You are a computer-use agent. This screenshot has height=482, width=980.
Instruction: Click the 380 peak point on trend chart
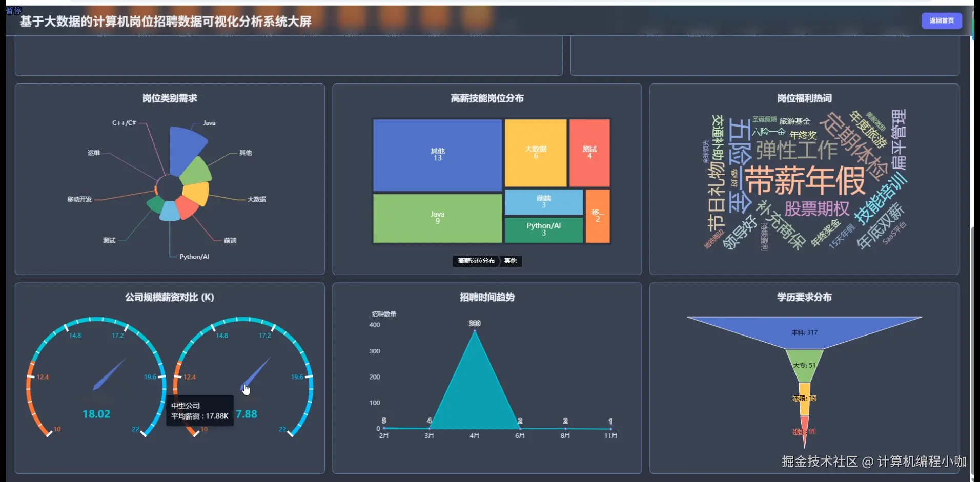tap(475, 331)
